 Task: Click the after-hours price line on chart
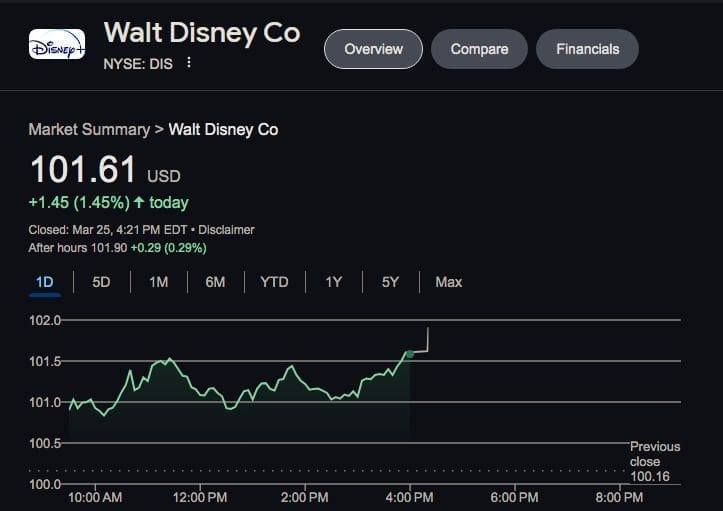click(x=427, y=340)
